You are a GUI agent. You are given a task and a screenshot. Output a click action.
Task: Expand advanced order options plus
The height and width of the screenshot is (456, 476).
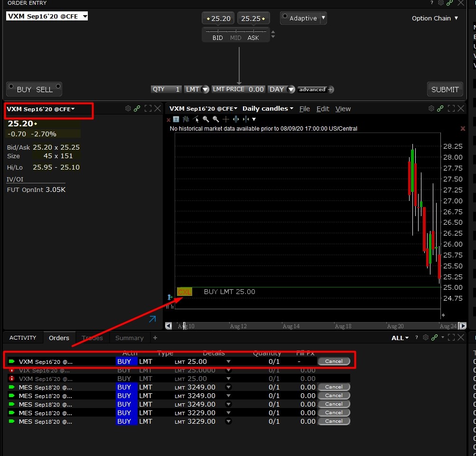coord(330,89)
